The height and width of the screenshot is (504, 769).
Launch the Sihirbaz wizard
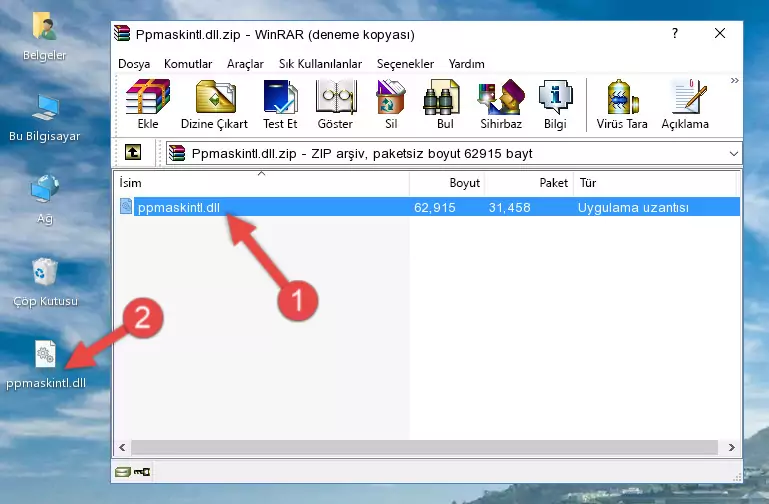pyautogui.click(x=501, y=104)
